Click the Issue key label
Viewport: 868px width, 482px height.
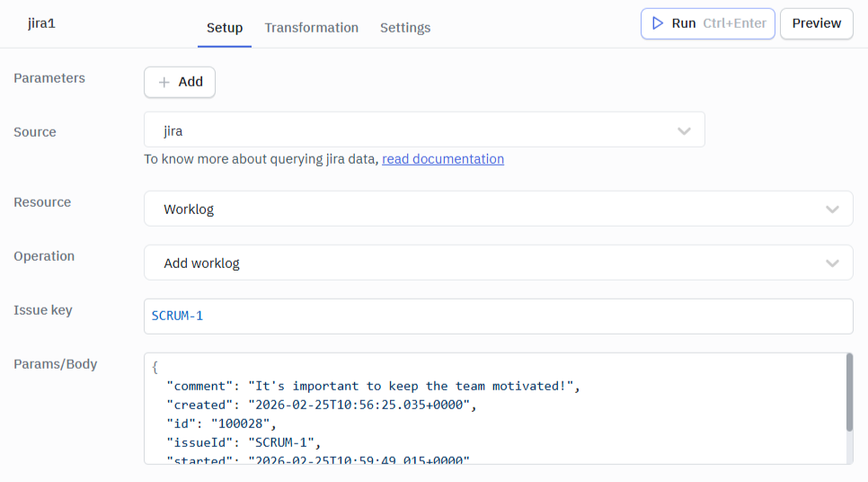[42, 310]
